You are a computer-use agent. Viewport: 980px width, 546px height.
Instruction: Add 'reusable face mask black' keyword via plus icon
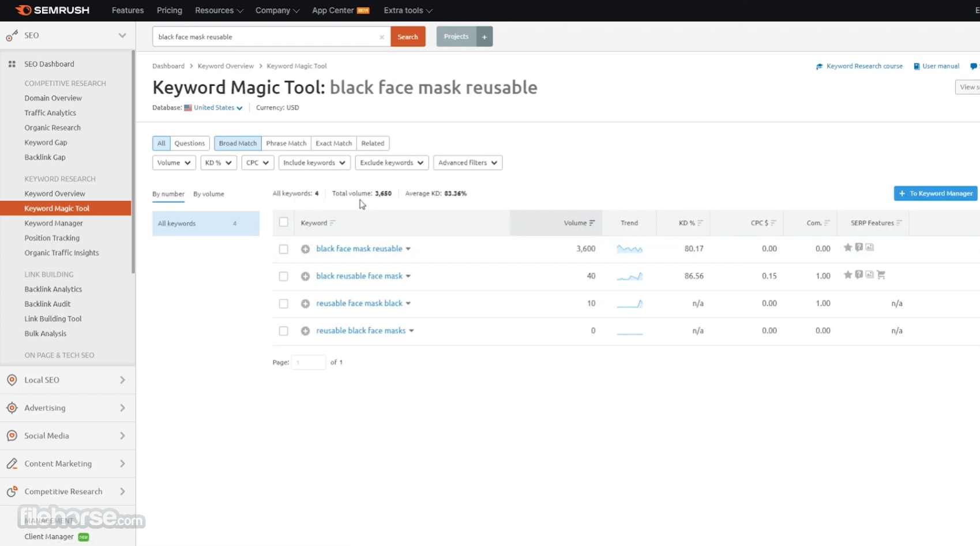click(x=305, y=303)
